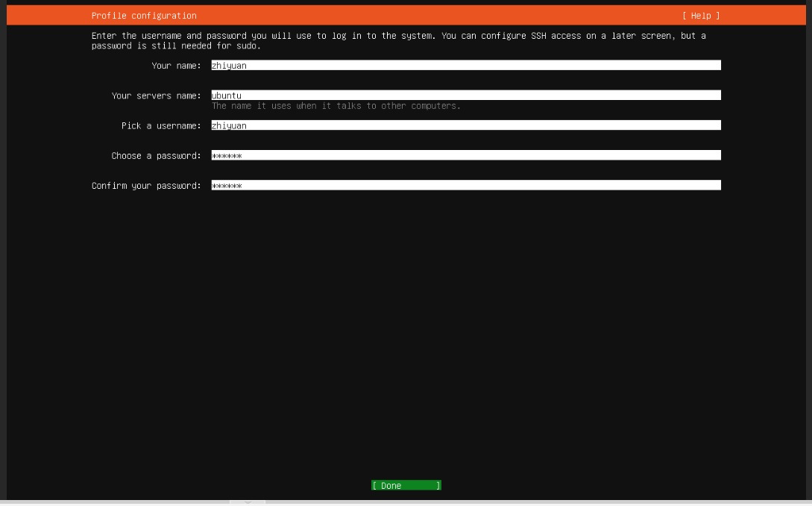Select the Pick a username field
Screen dimensions: 812x506
coord(465,125)
